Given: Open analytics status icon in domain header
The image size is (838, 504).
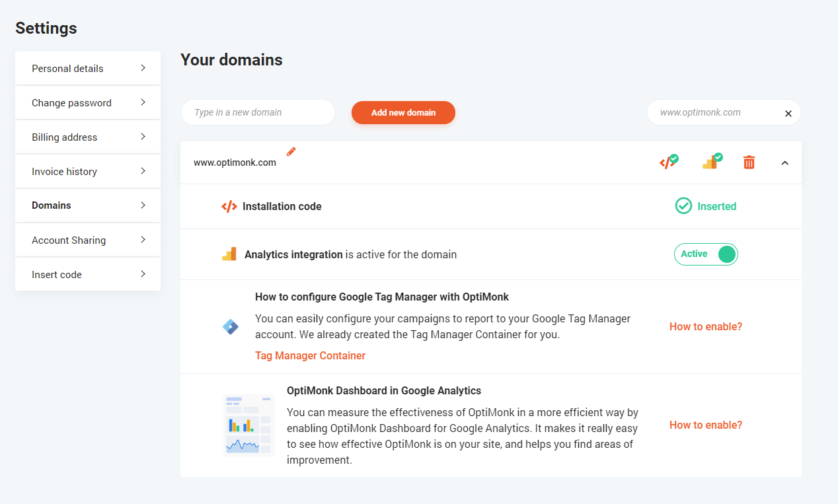Looking at the screenshot, I should pos(712,162).
